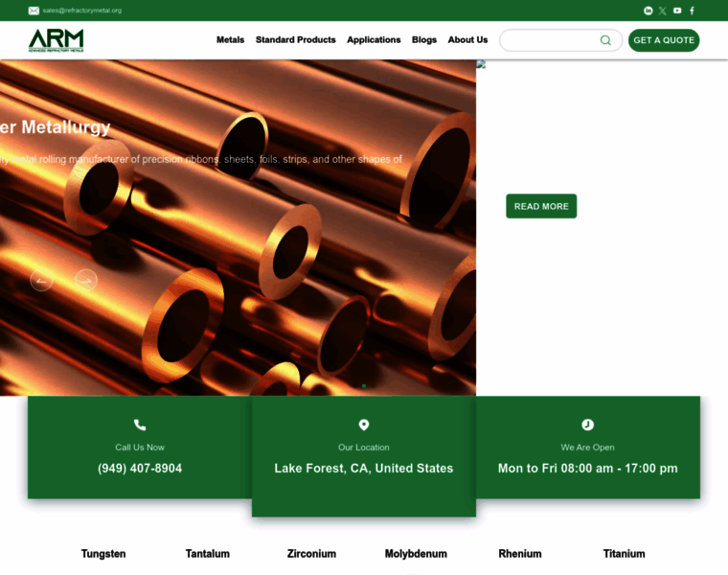Go to next slide arrow
This screenshot has height=575, width=728.
86,280
